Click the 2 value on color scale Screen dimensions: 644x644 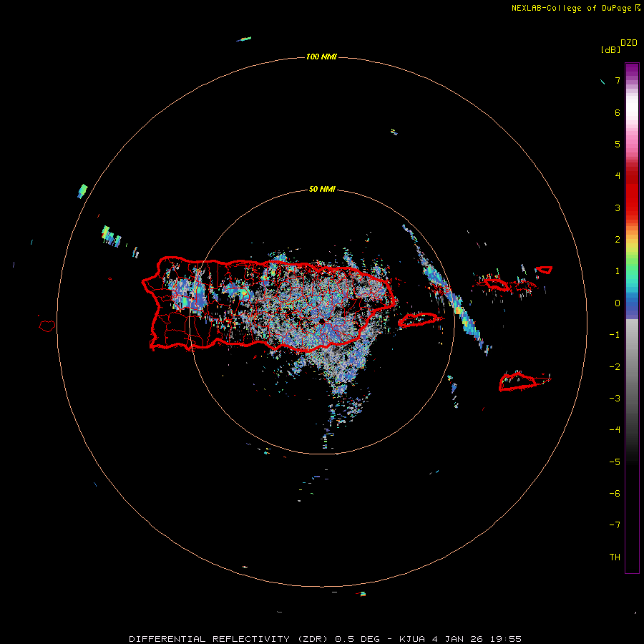click(618, 240)
